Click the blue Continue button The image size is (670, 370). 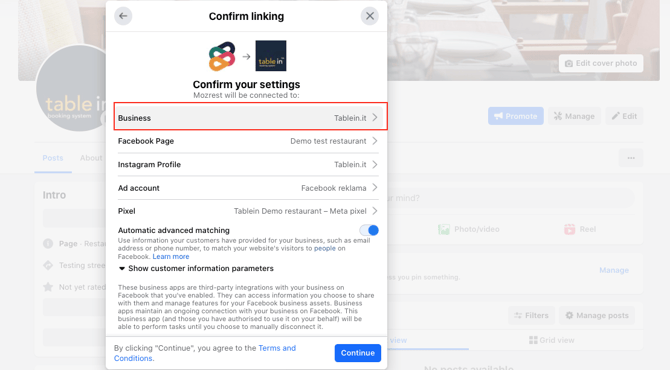coord(358,353)
